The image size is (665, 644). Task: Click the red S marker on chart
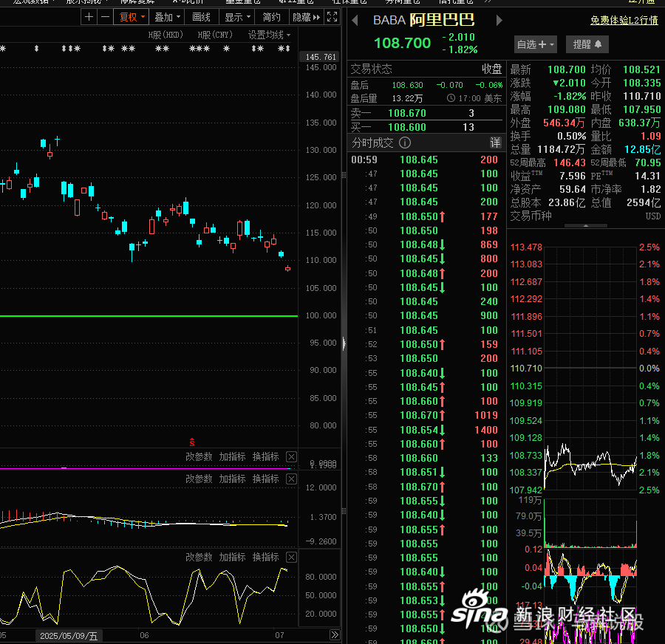[x=192, y=442]
